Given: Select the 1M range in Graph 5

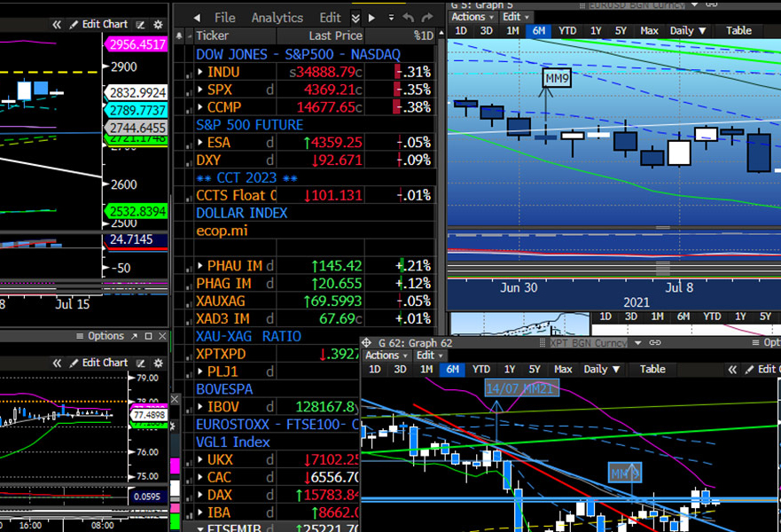Looking at the screenshot, I should coord(512,31).
